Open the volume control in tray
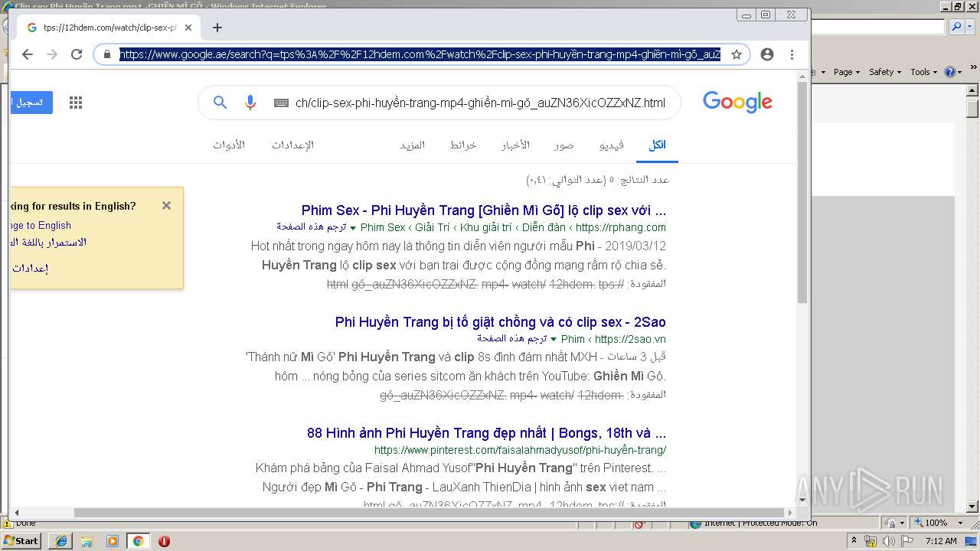This screenshot has height=551, width=980. point(888,541)
